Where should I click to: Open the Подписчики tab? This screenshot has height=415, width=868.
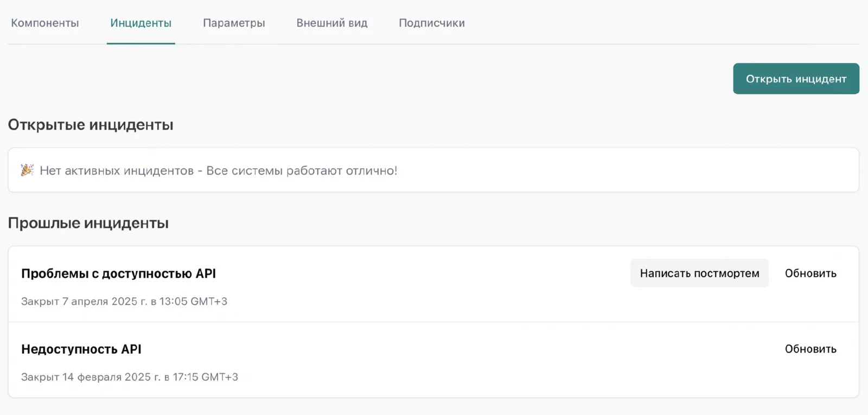pos(432,23)
